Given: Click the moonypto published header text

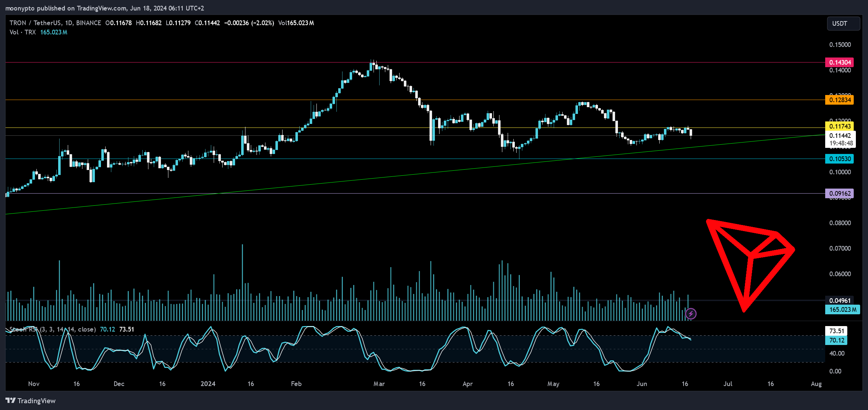Looking at the screenshot, I should (105, 8).
